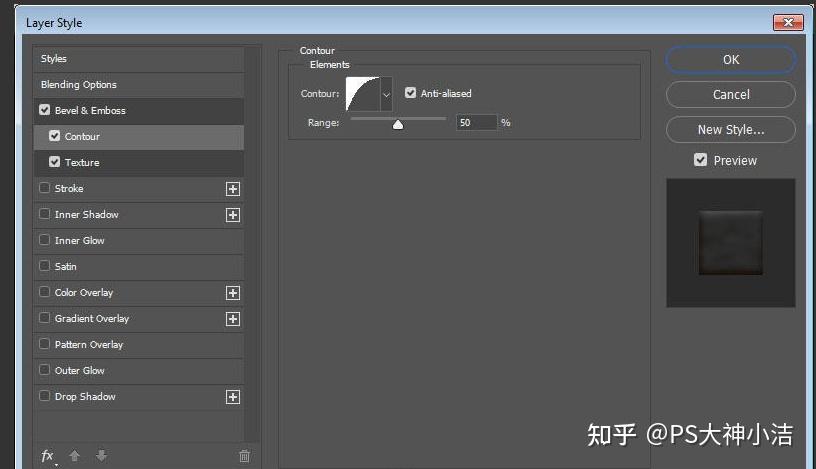Open the fx effects menu icon
This screenshot has height=469, width=816.
47,456
